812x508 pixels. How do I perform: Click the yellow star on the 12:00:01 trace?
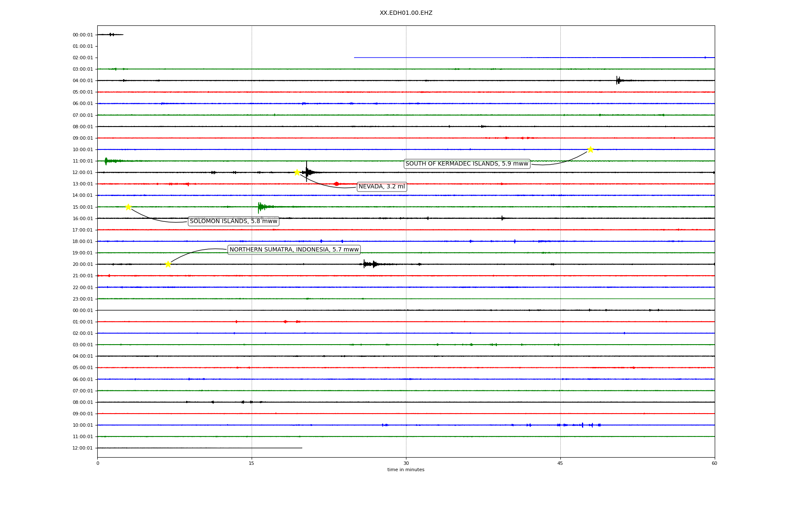[x=297, y=172]
